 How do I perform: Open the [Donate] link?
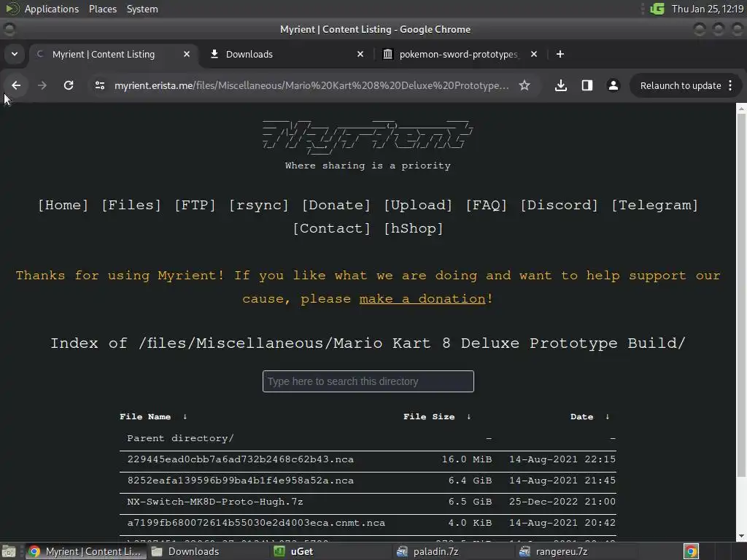(x=336, y=205)
